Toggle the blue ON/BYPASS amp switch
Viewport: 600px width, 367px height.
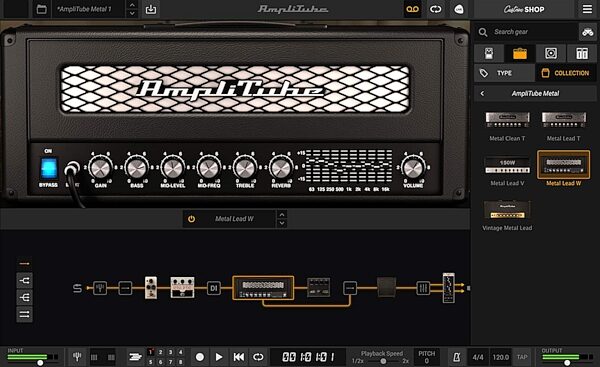(49, 168)
